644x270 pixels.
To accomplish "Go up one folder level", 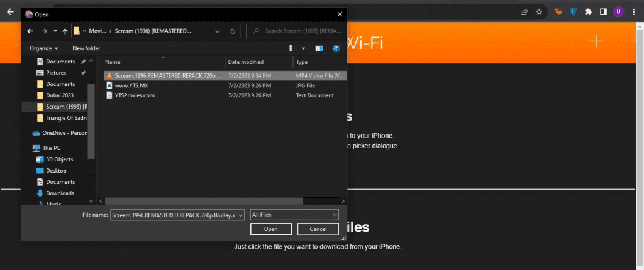I will point(65,31).
